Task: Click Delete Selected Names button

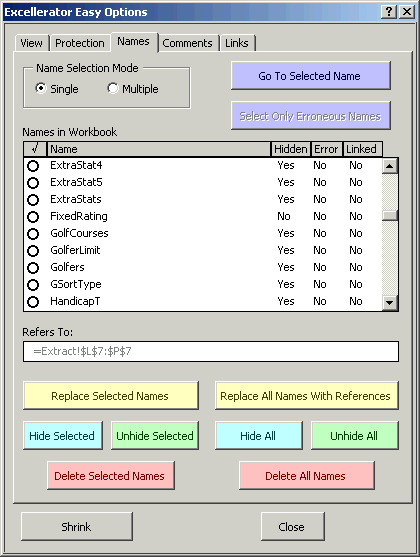Action: (x=111, y=476)
